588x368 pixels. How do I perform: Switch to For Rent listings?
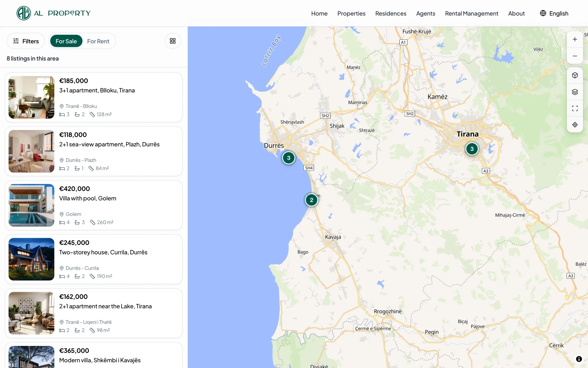point(98,41)
